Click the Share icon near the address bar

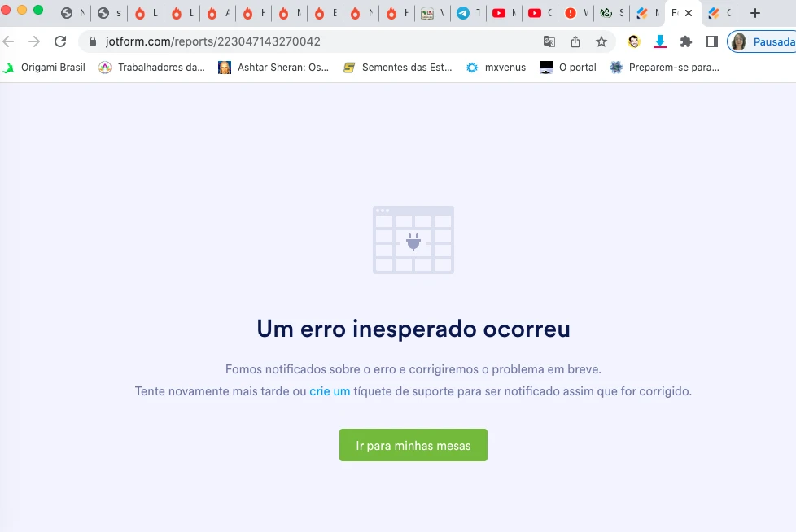[575, 41]
